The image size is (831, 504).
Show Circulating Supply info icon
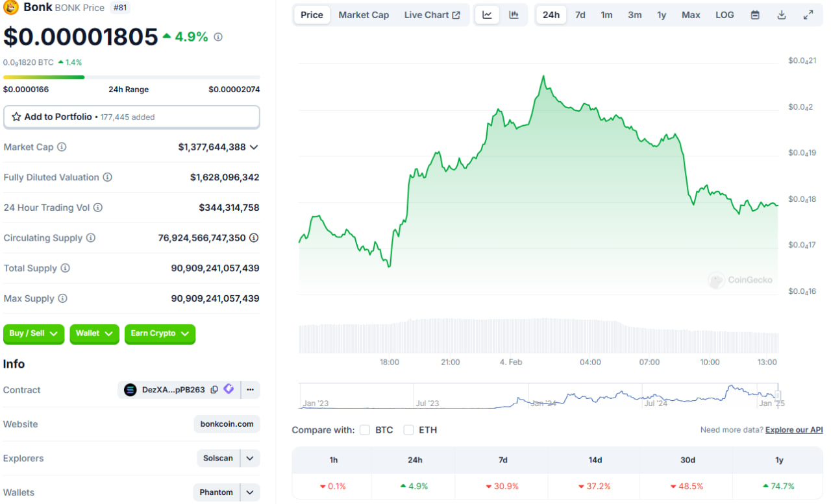pyautogui.click(x=91, y=238)
